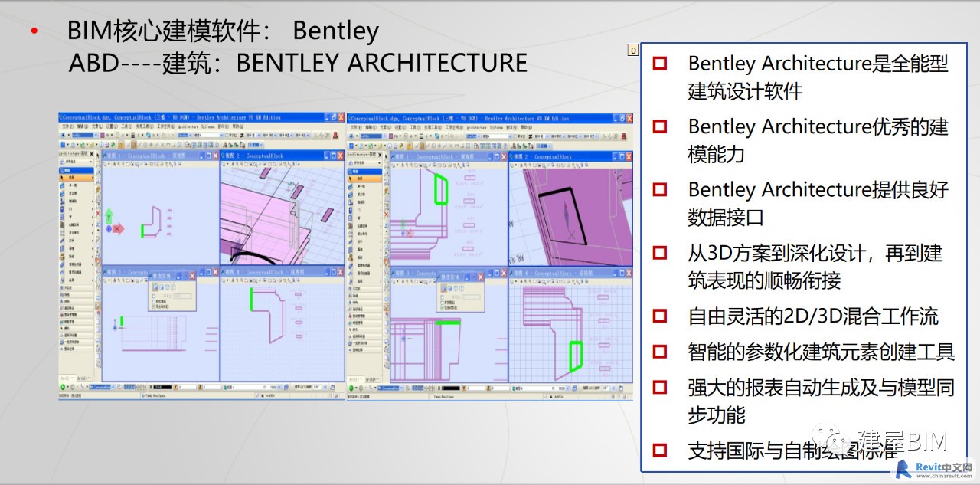This screenshot has width=980, height=485.
Task: Open 工作空间 menu in left Bentley window
Action: [168, 126]
